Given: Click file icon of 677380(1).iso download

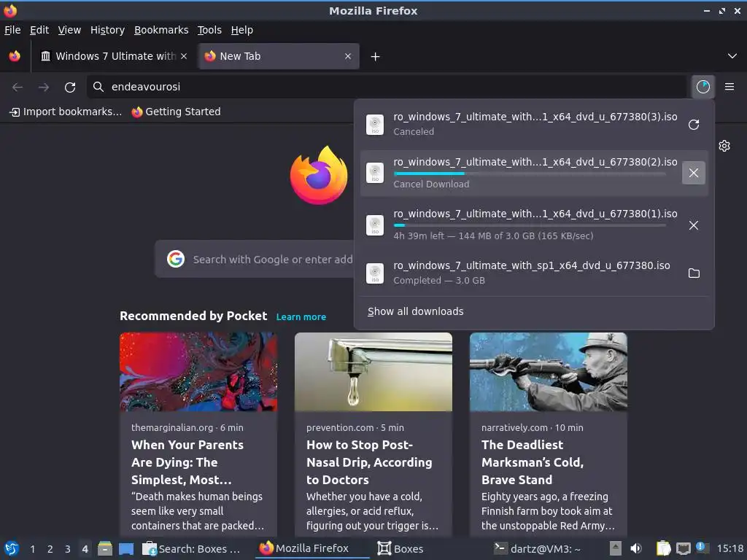Looking at the screenshot, I should coord(375,225).
